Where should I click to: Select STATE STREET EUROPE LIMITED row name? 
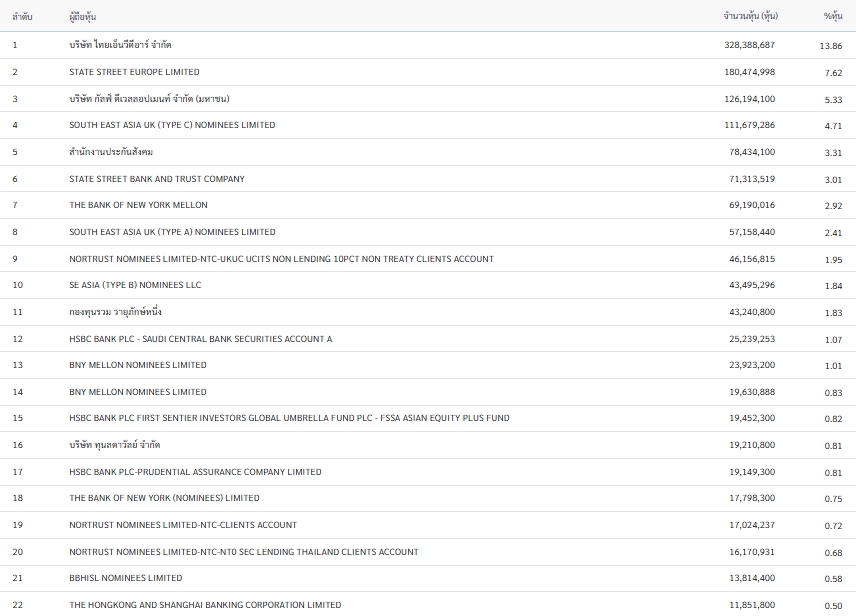(x=134, y=72)
